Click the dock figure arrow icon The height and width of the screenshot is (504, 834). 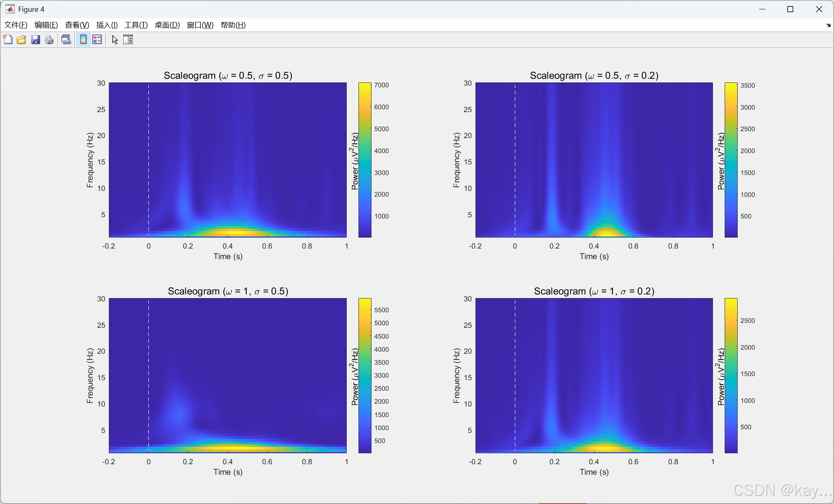point(828,25)
